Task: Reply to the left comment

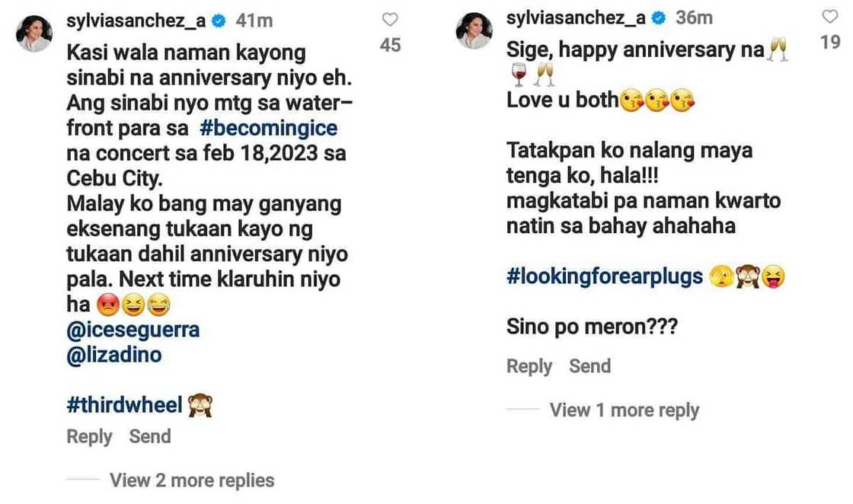Action: point(89,436)
